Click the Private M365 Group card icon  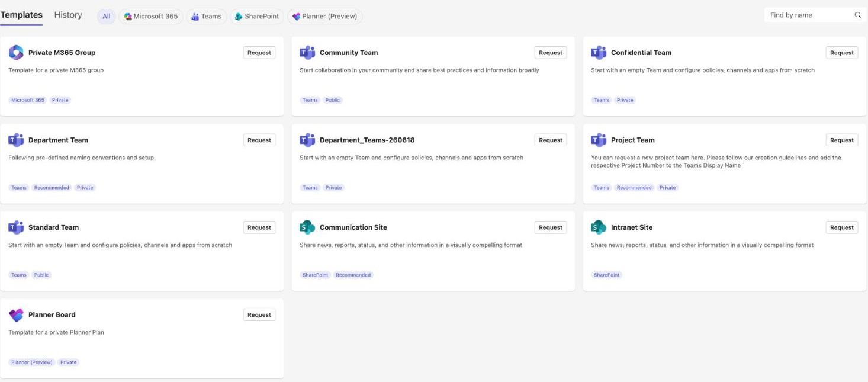16,53
